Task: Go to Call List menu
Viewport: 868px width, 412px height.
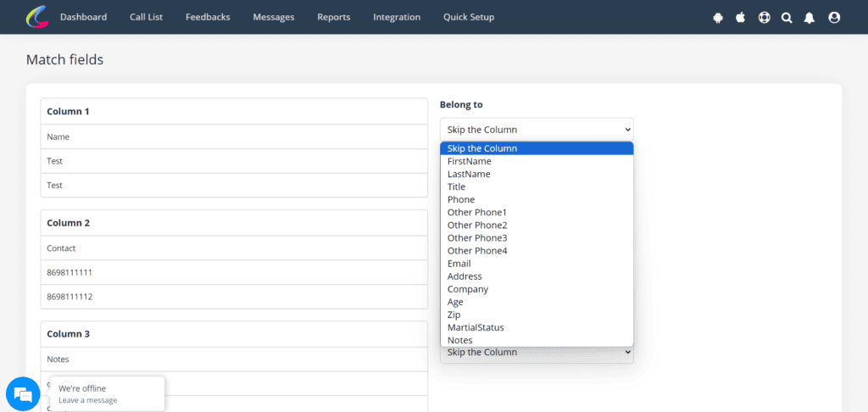Action: [x=146, y=17]
